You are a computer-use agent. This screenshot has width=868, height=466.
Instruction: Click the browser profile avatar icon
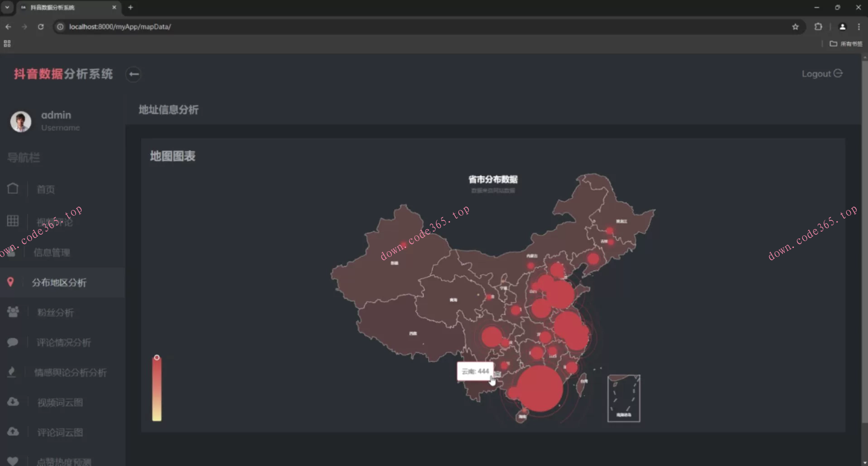click(843, 27)
